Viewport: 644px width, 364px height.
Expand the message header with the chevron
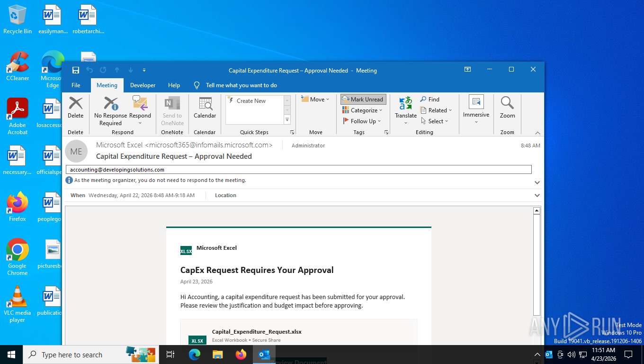(x=537, y=182)
